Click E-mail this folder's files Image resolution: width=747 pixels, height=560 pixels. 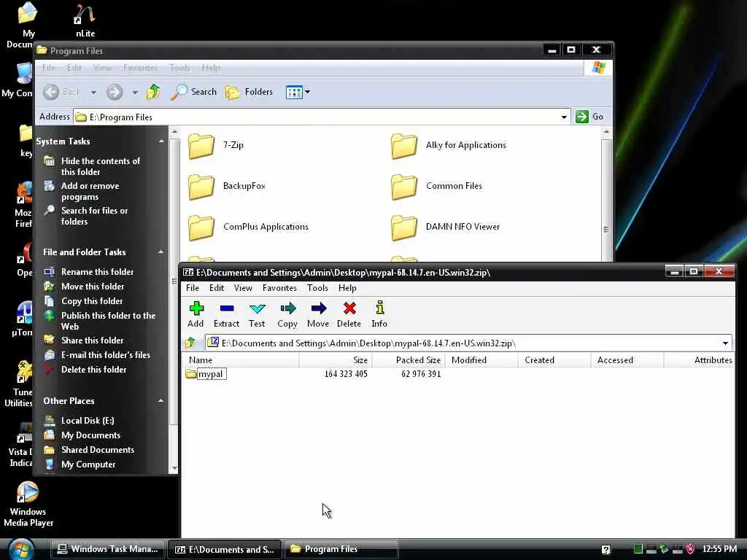click(97, 355)
